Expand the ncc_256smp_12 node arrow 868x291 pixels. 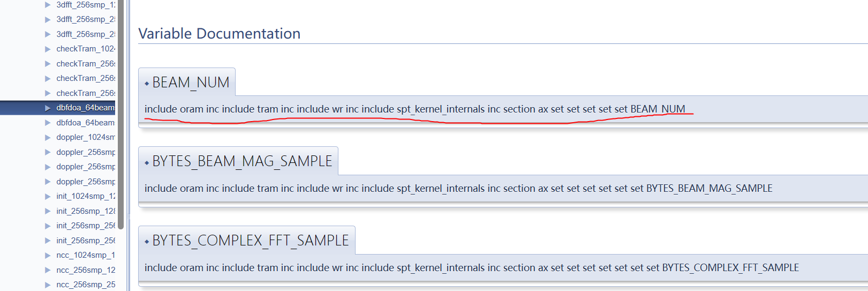[x=48, y=271]
